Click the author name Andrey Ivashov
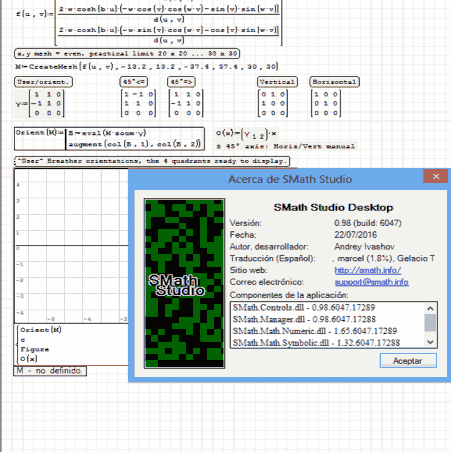 tap(364, 247)
